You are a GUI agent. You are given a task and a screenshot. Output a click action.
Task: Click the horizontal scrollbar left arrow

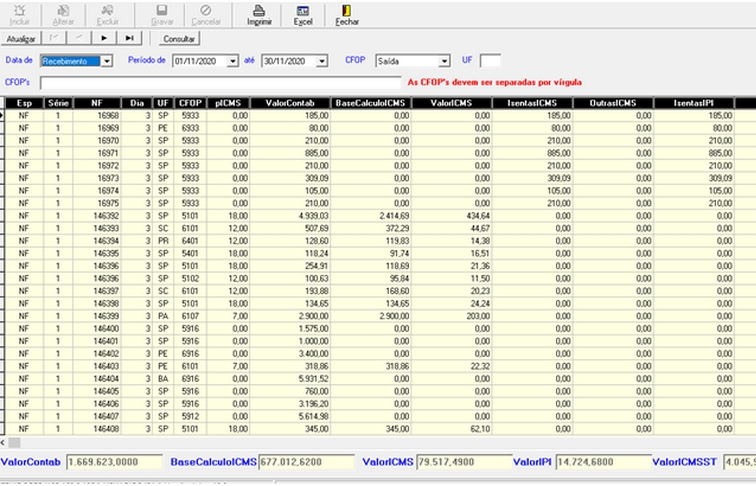point(3,442)
